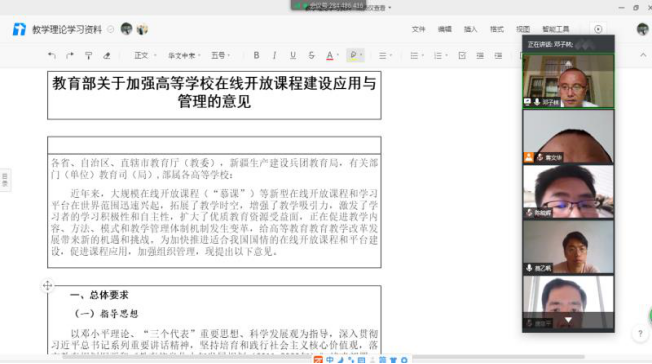Apply Strikethrough formatting
The height and width of the screenshot is (364, 652).
(311, 55)
